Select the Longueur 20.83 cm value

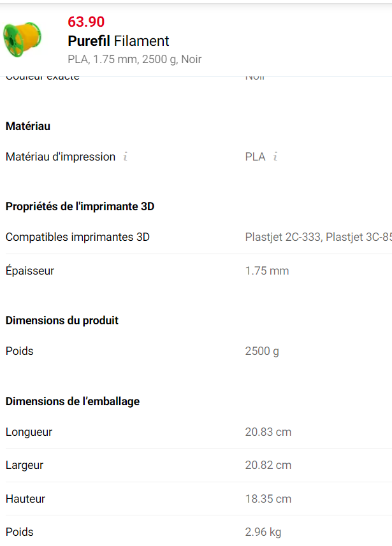(x=268, y=432)
